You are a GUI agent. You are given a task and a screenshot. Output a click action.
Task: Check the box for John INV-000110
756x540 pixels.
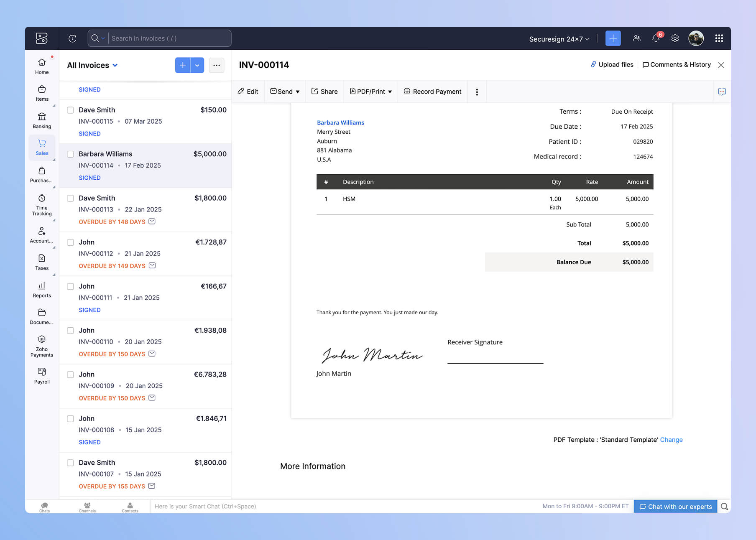71,331
